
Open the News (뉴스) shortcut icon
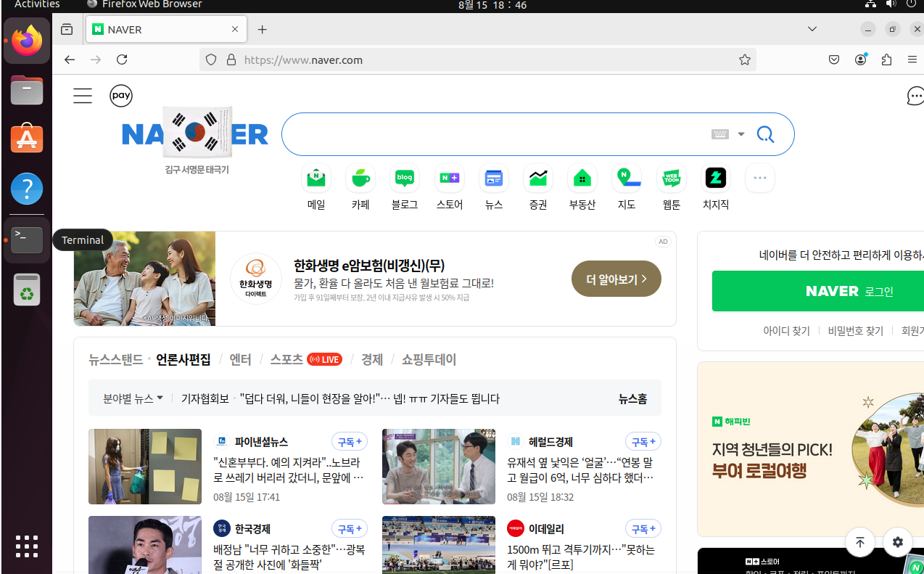[494, 178]
